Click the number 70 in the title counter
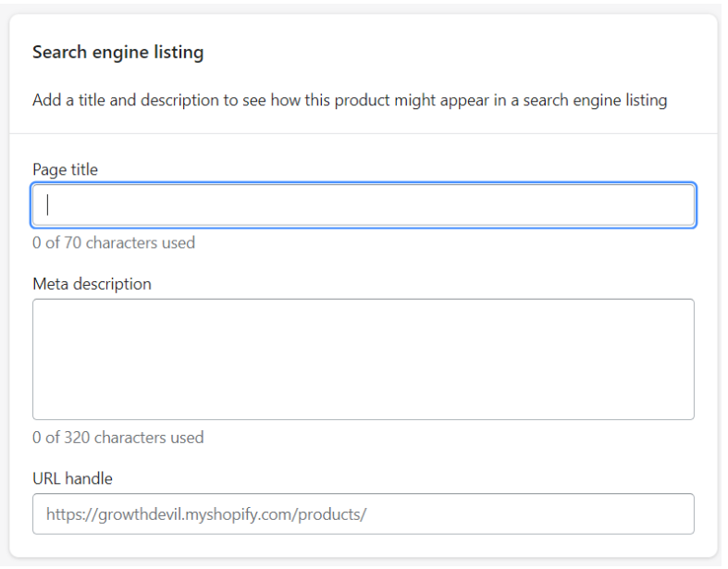 click(72, 243)
